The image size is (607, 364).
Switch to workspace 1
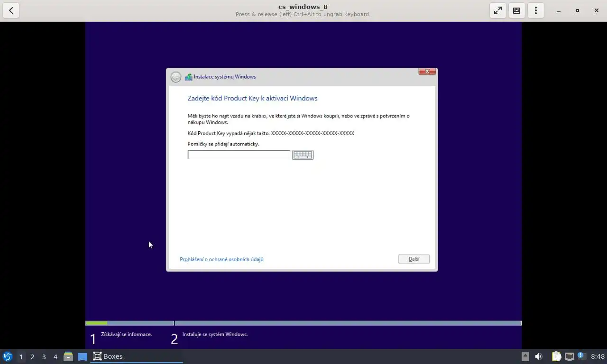[x=21, y=356]
